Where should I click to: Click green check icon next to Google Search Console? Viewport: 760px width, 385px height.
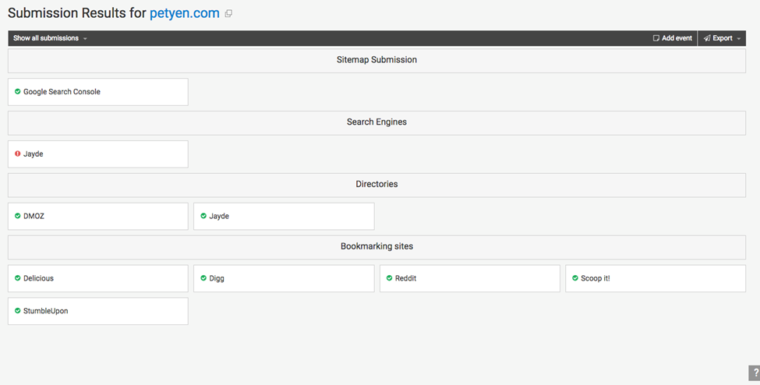(17, 91)
